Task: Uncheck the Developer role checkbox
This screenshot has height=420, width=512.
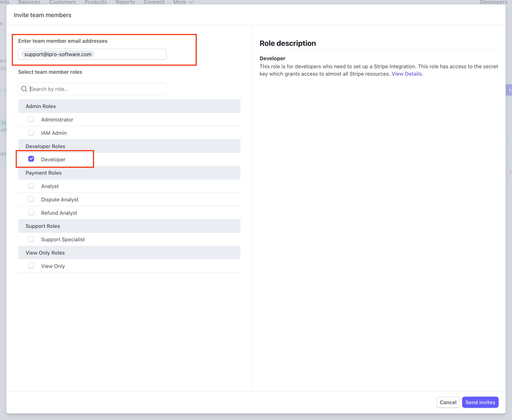Action: [31, 159]
